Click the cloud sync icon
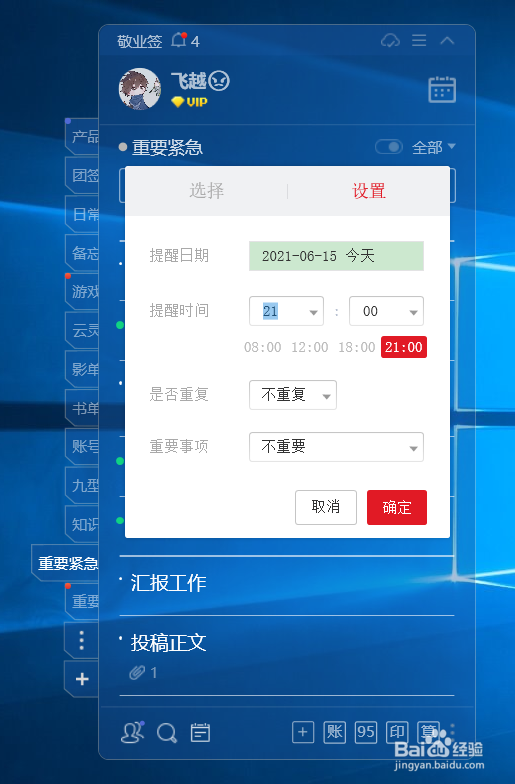 [x=390, y=40]
